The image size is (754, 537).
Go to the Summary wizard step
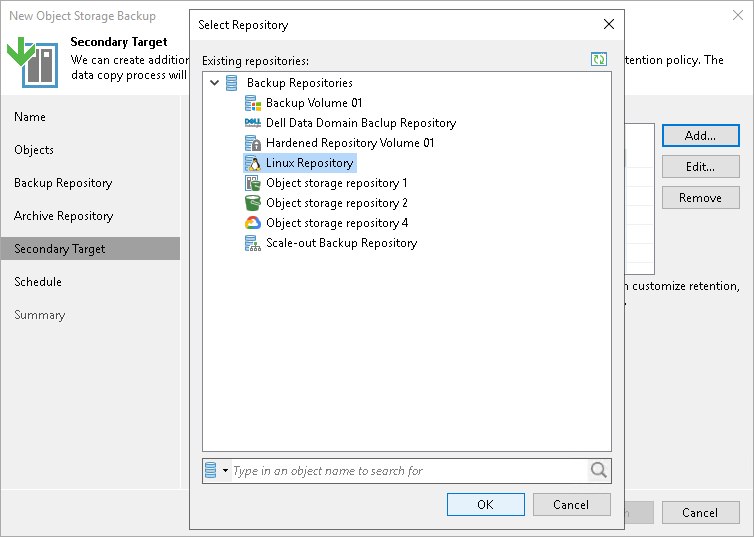coord(39,315)
